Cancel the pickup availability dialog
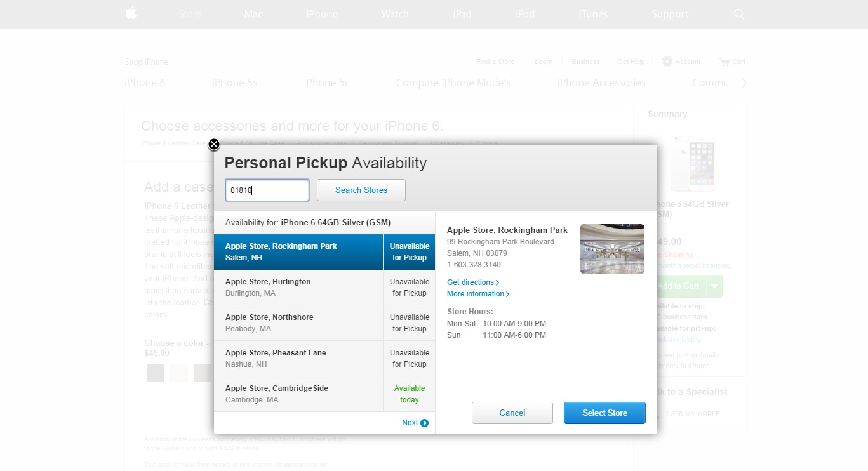Screen dimensions: 868x471 [x=512, y=413]
